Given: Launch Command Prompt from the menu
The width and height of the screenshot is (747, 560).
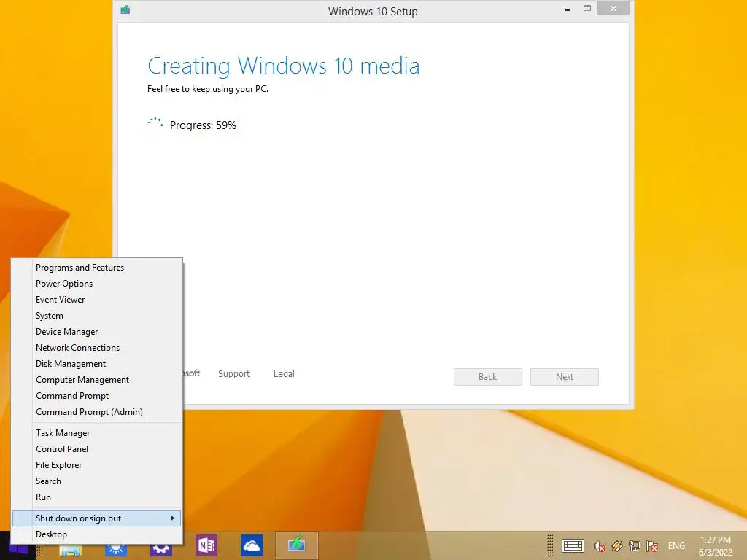Looking at the screenshot, I should (x=97, y=396).
